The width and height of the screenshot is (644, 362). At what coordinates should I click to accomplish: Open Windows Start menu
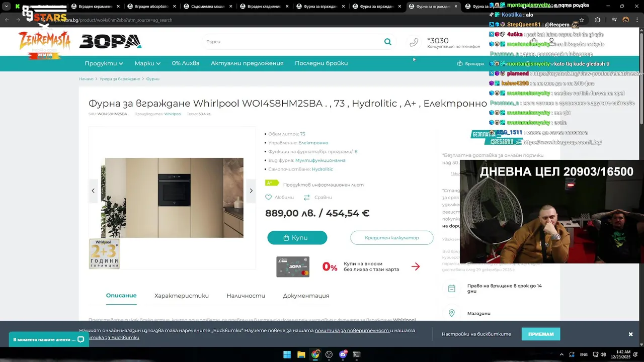coord(287,354)
